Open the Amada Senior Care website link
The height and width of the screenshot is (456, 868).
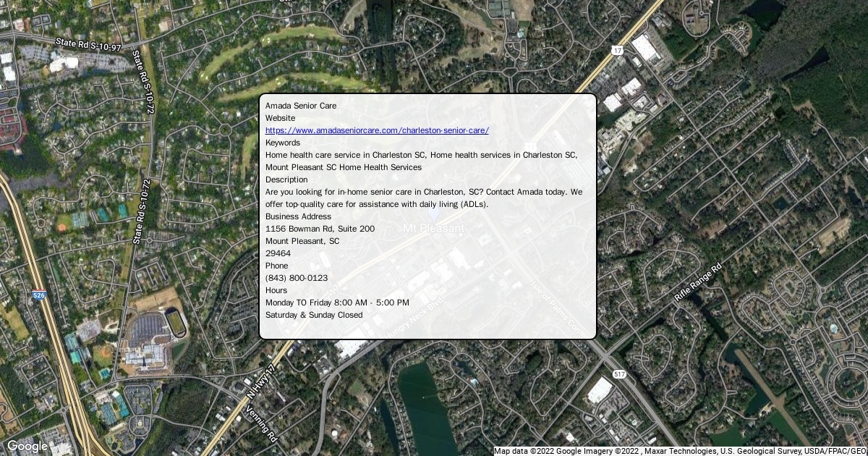377,130
